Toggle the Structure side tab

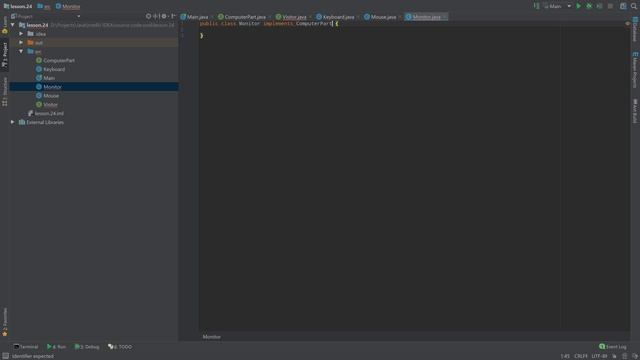[x=4, y=92]
